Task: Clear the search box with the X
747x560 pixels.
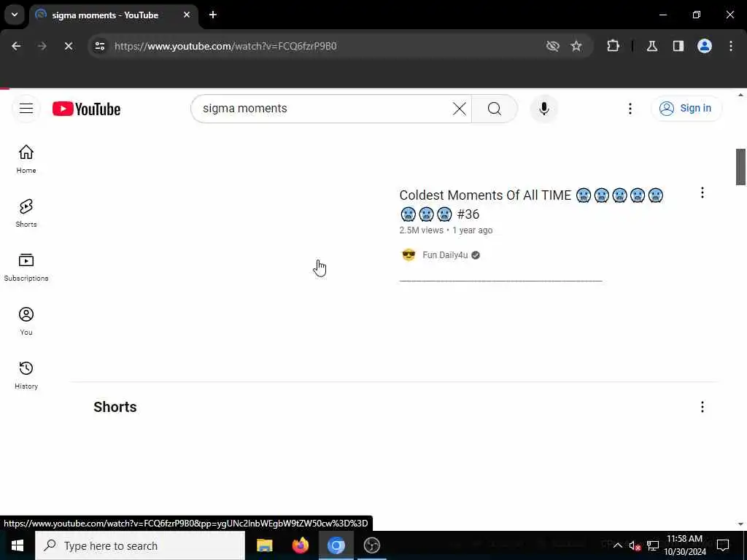Action: [x=460, y=109]
